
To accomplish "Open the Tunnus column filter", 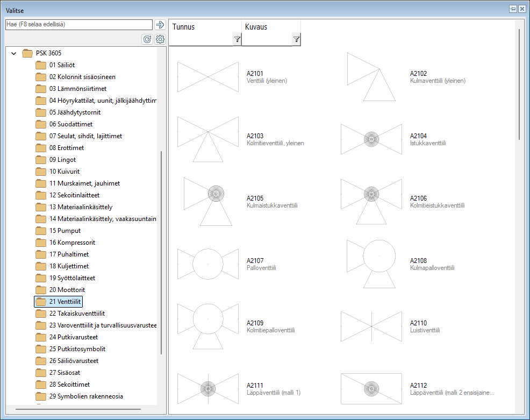I will pyautogui.click(x=237, y=40).
